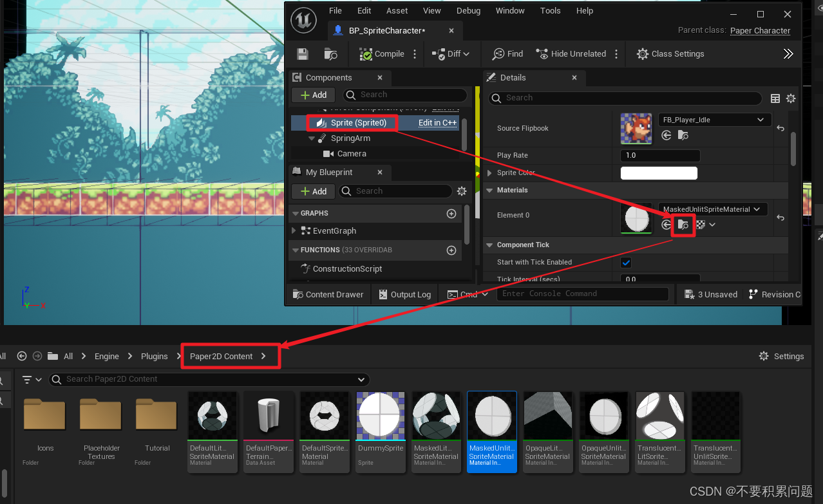Click the Details search field
This screenshot has width=823, height=504.
tap(625, 98)
